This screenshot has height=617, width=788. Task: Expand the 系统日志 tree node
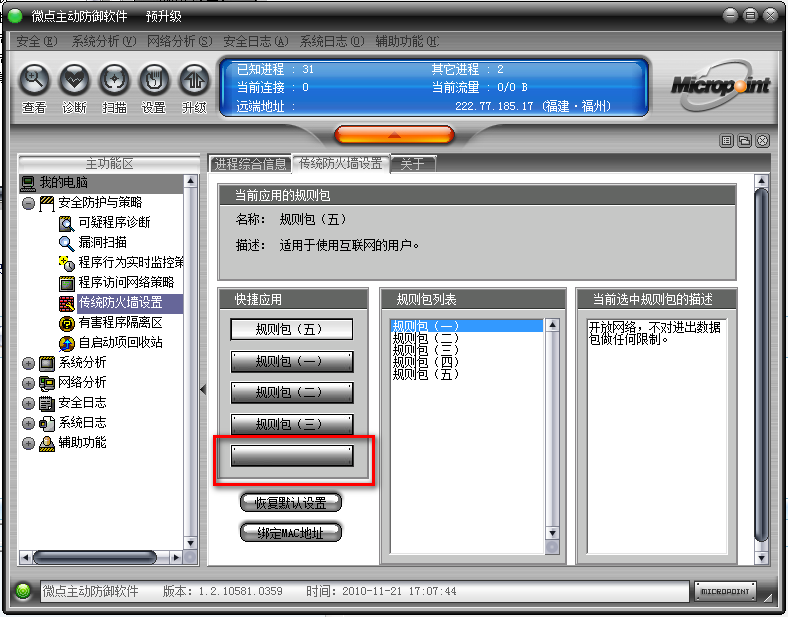29,424
